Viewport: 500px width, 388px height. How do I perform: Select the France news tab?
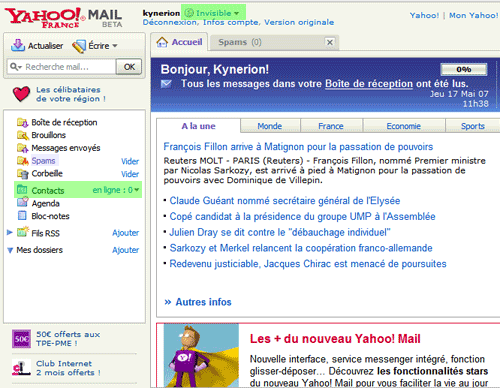[x=331, y=126]
